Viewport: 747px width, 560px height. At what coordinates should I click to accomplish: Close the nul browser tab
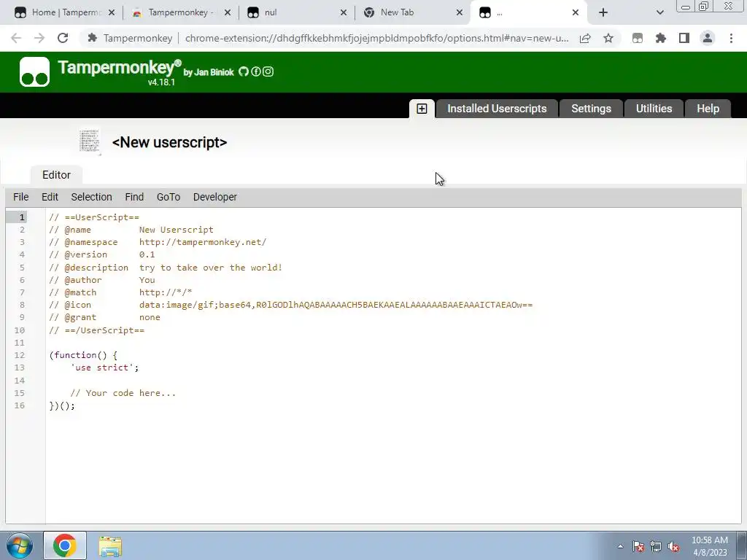(x=344, y=12)
